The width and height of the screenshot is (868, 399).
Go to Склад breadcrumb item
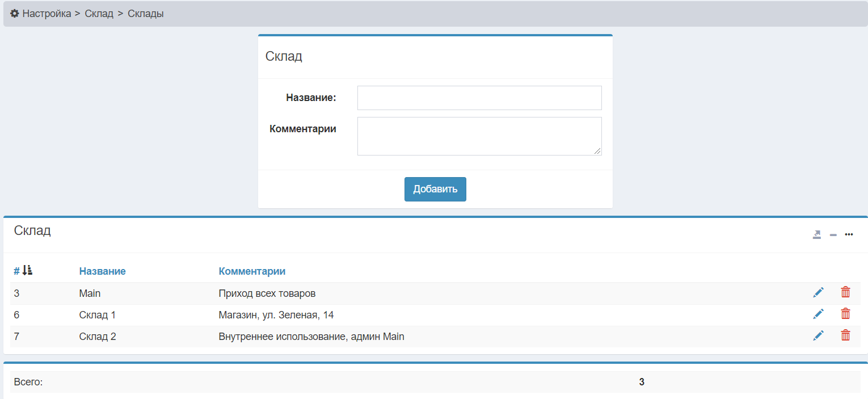click(x=99, y=14)
